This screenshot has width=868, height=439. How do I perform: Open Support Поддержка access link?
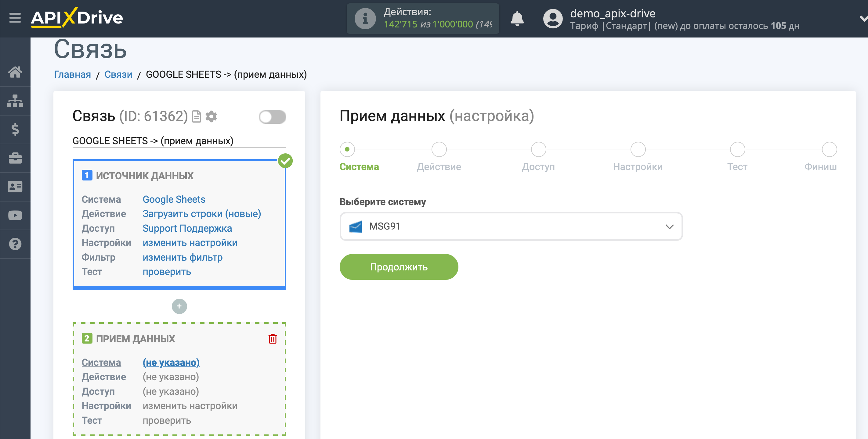coord(187,228)
